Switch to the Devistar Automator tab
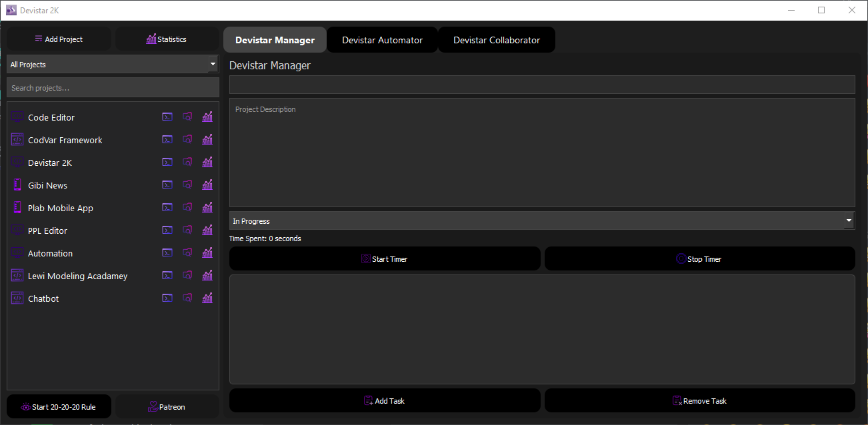 tap(382, 39)
